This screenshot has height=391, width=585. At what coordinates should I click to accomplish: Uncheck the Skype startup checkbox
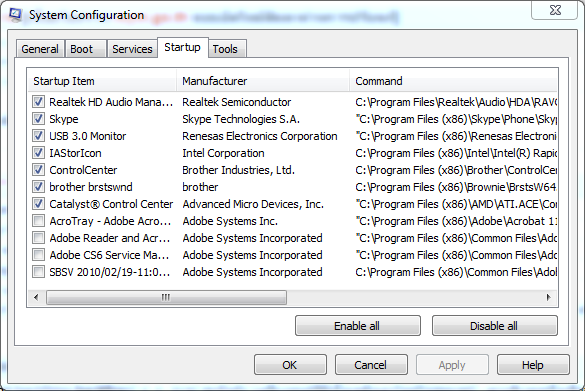[38, 119]
